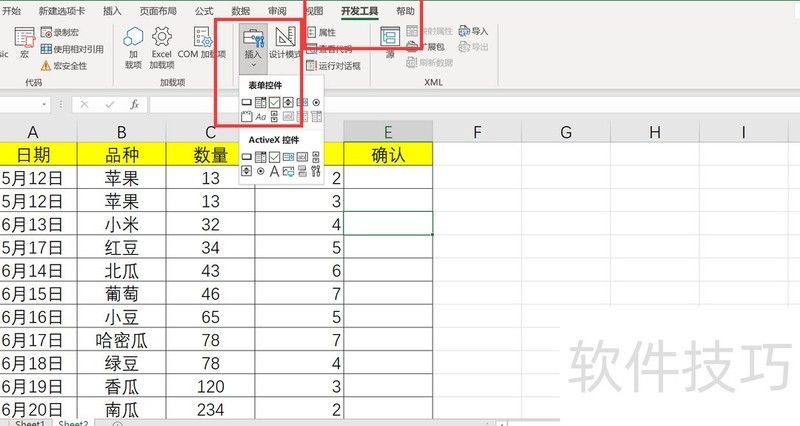Pick the ActiveX toggle button control
Viewport: 800px width, 426px height.
pyautogui.click(x=302, y=171)
